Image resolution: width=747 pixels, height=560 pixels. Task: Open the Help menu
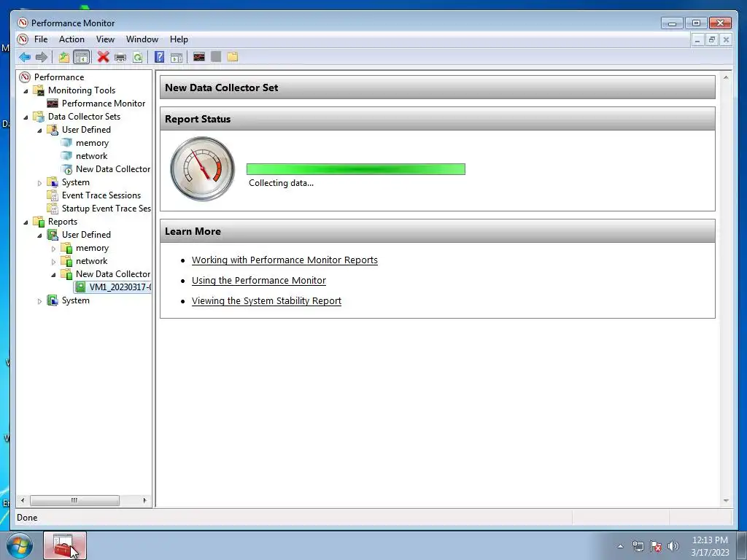pos(179,39)
